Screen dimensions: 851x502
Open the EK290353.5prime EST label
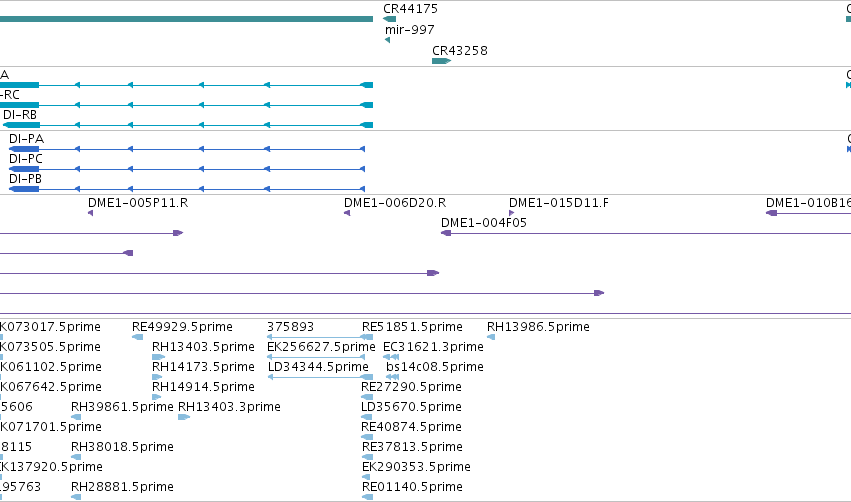(x=416, y=468)
